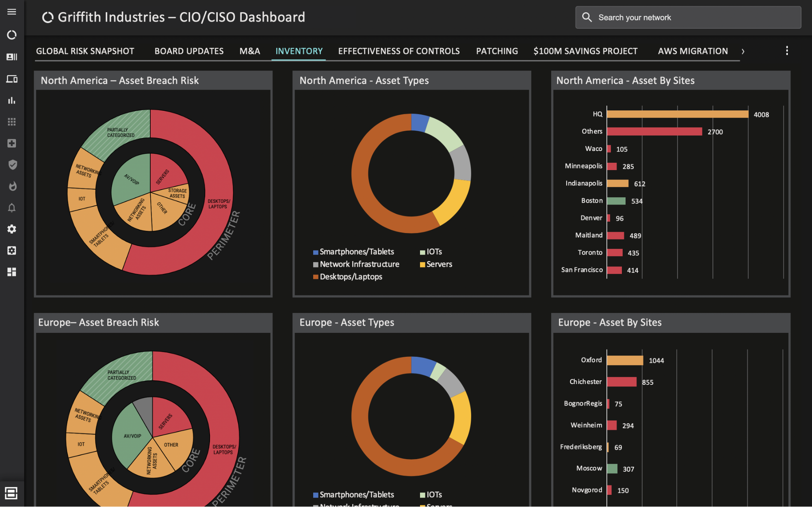Click AV/VOIP slice in North America core chart

pos(131,179)
